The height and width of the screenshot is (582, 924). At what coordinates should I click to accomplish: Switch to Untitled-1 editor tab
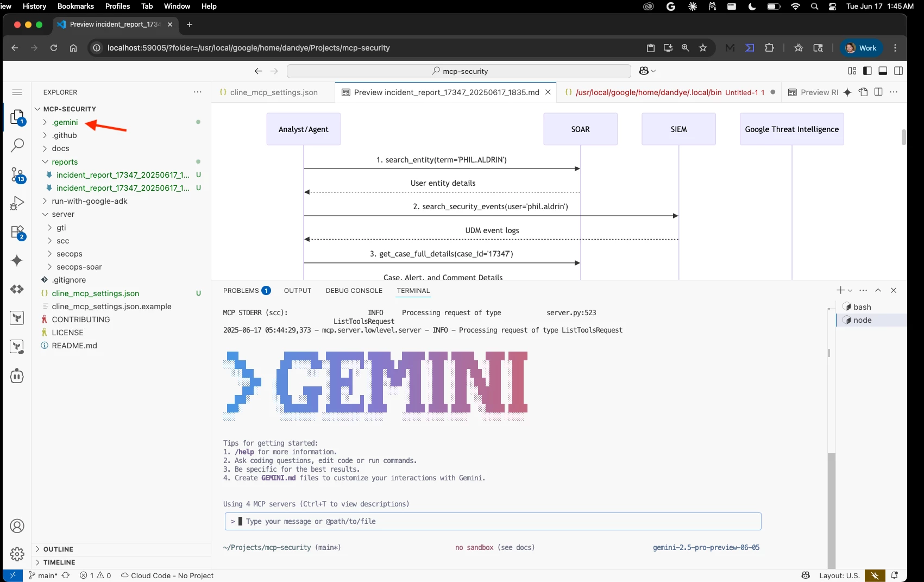669,92
